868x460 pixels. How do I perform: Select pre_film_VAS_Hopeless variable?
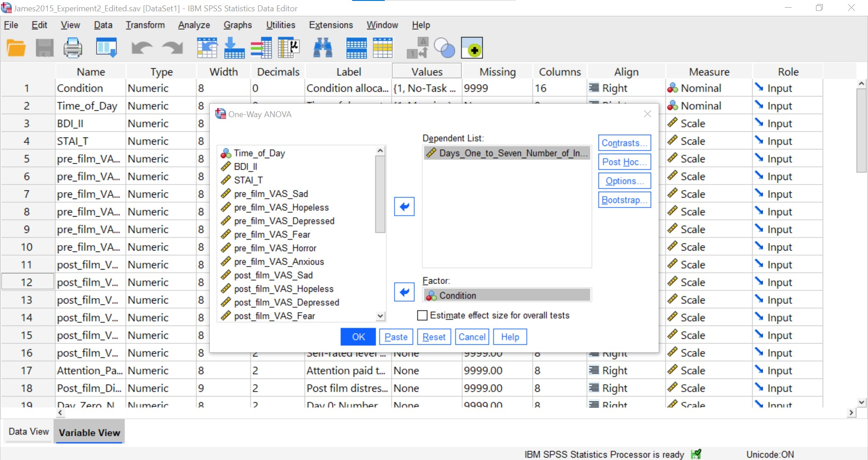[x=281, y=208]
